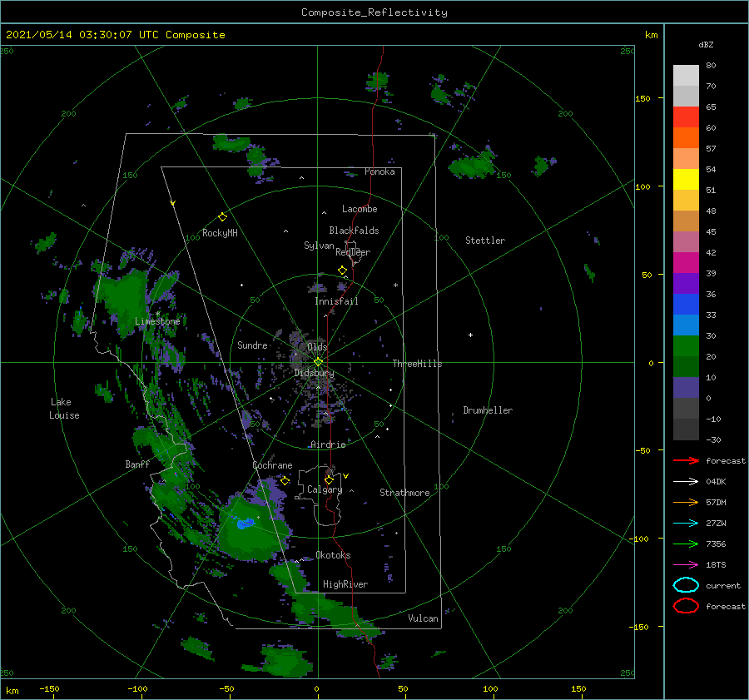Click the red forecast arrow in legend
The height and width of the screenshot is (700, 749).
(686, 460)
